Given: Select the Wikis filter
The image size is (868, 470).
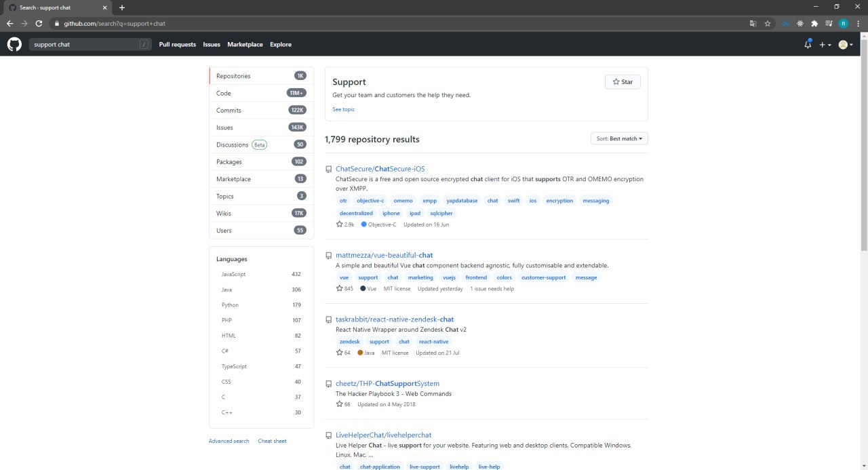Looking at the screenshot, I should 261,213.
